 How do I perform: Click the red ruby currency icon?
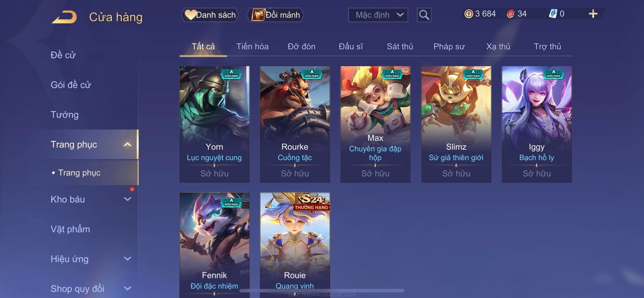511,14
